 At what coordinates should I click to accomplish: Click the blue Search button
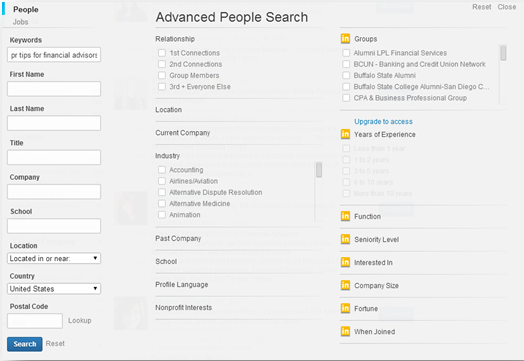coord(25,344)
